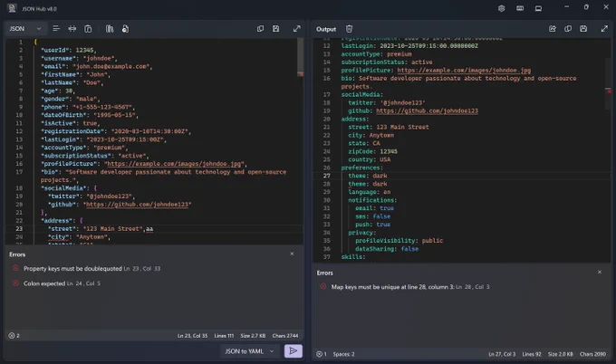Click 'Lines 92' in the output status bar
The height and width of the screenshot is (364, 616).
tap(532, 354)
